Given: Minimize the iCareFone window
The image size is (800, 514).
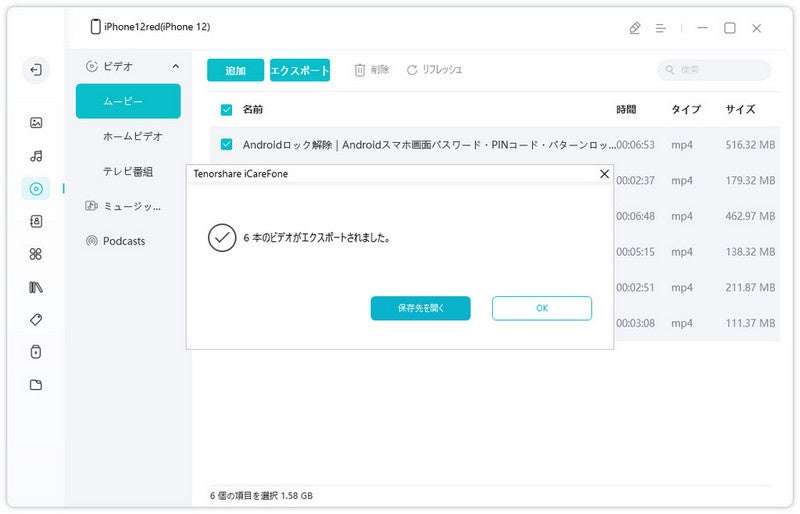Looking at the screenshot, I should [703, 28].
